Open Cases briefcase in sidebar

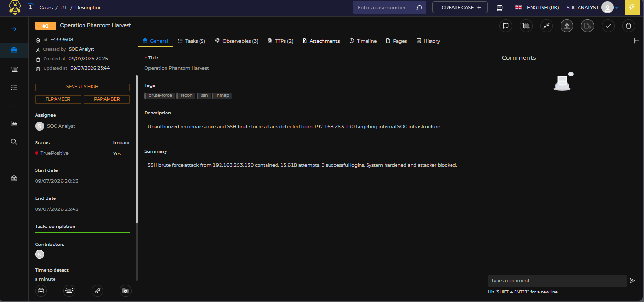pyautogui.click(x=14, y=50)
